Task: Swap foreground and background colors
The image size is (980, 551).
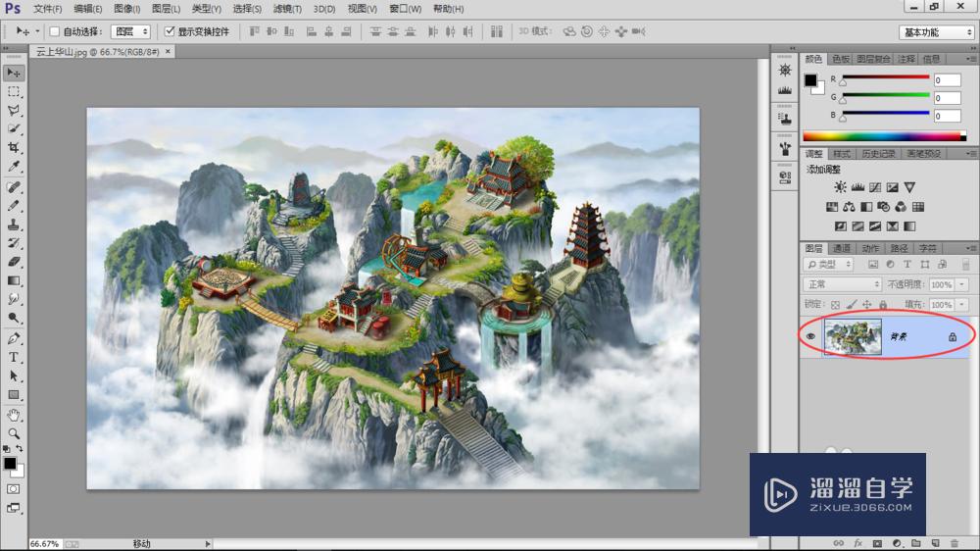Action: (20, 448)
